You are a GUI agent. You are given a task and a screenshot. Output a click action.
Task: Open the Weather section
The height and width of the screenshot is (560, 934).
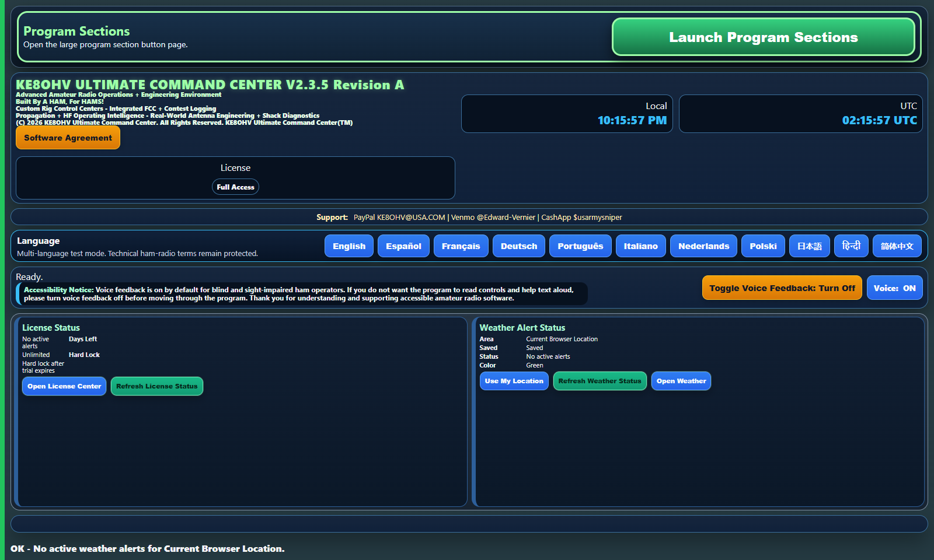[x=681, y=381]
